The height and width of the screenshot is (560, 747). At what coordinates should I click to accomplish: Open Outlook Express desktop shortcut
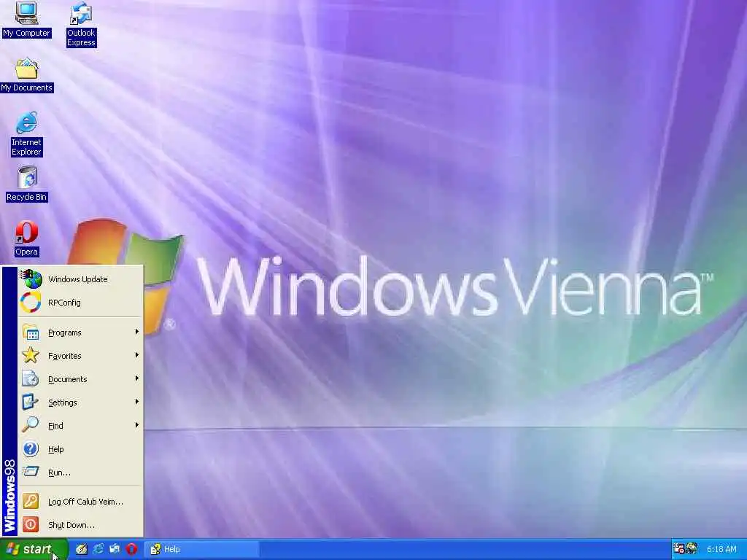coord(81,24)
